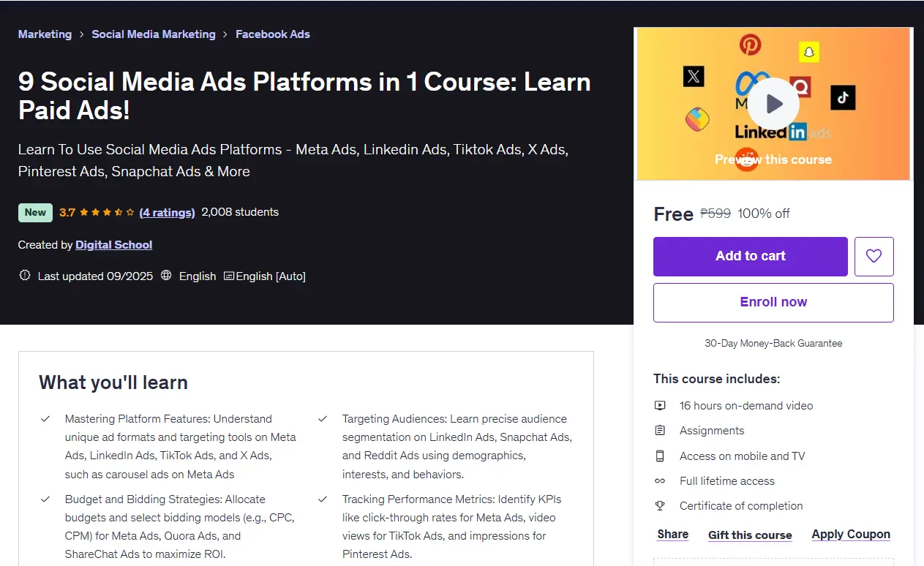Click the course title heading
This screenshot has height=566, width=924.
pos(304,95)
